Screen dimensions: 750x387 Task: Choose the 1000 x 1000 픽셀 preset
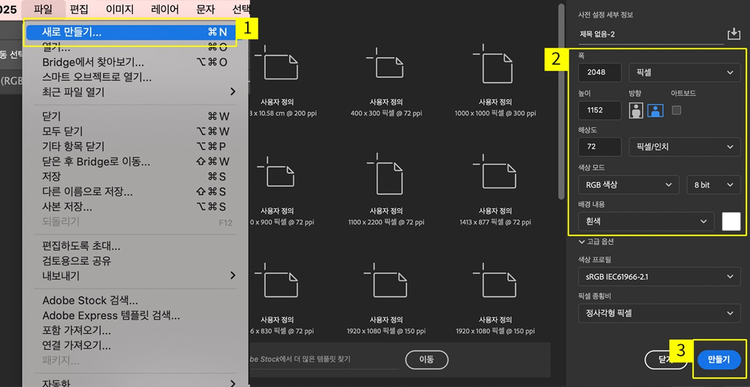(496, 82)
